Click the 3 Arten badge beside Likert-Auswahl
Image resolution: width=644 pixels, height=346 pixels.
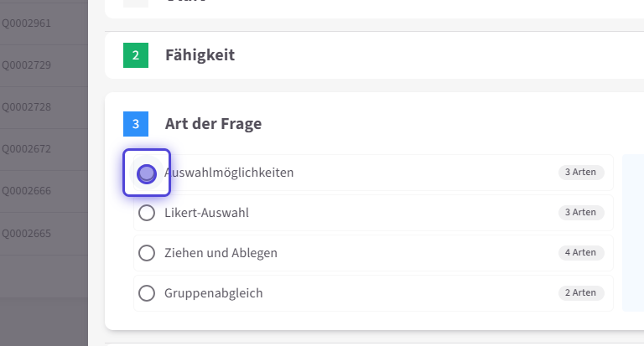tap(580, 213)
